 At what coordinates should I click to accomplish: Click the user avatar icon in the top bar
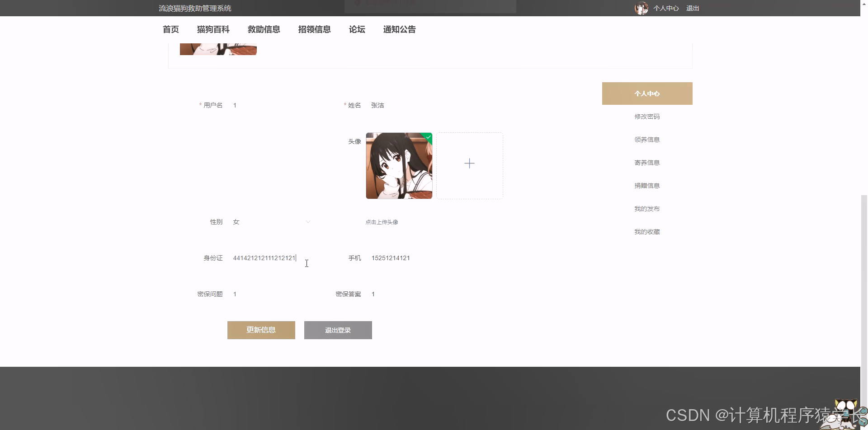tap(641, 8)
